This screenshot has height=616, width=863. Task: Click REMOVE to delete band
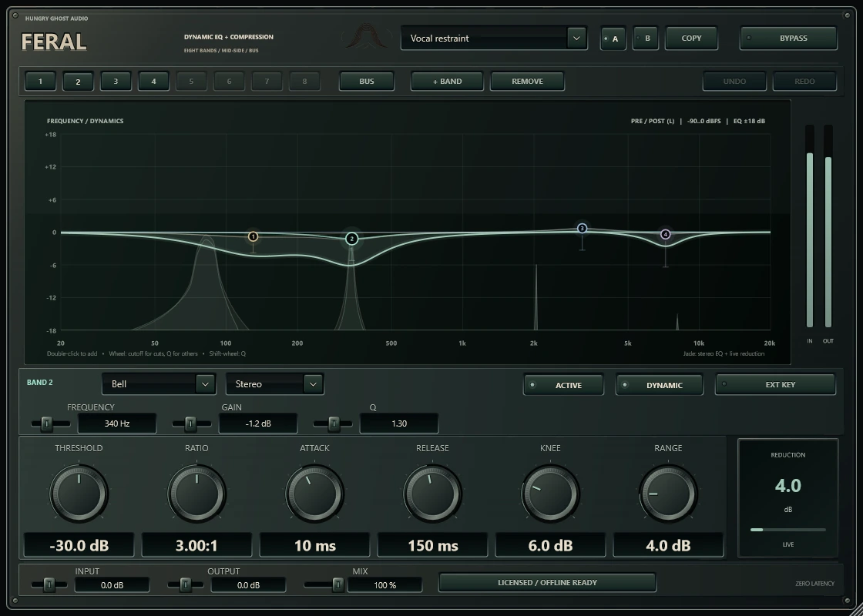(x=527, y=82)
